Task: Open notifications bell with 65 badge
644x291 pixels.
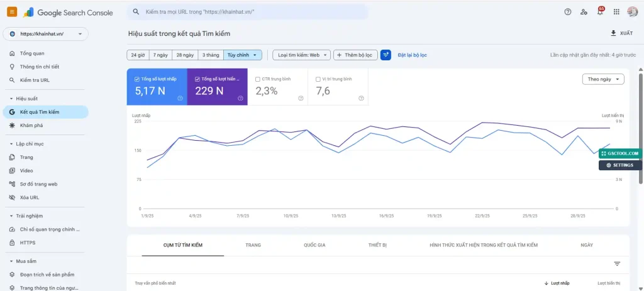Action: tap(600, 11)
